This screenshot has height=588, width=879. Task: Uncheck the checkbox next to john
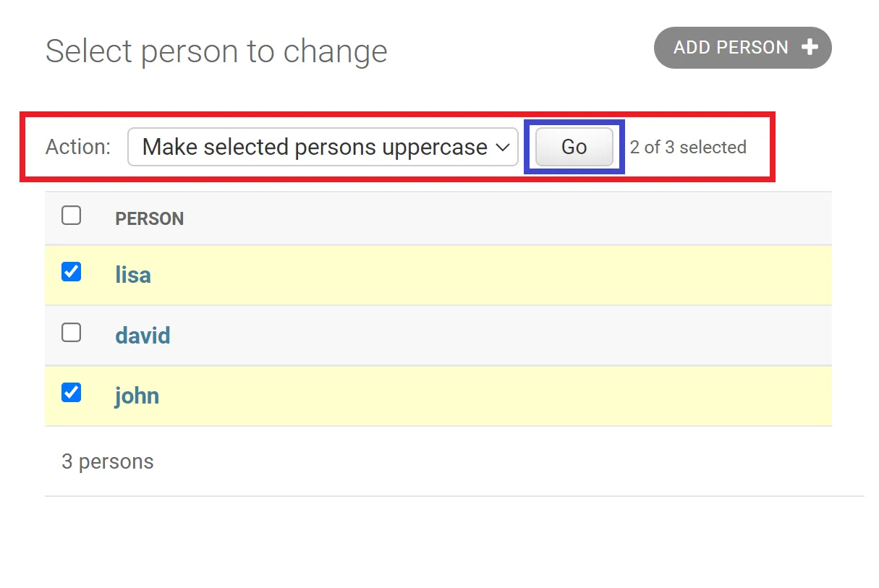coord(71,393)
